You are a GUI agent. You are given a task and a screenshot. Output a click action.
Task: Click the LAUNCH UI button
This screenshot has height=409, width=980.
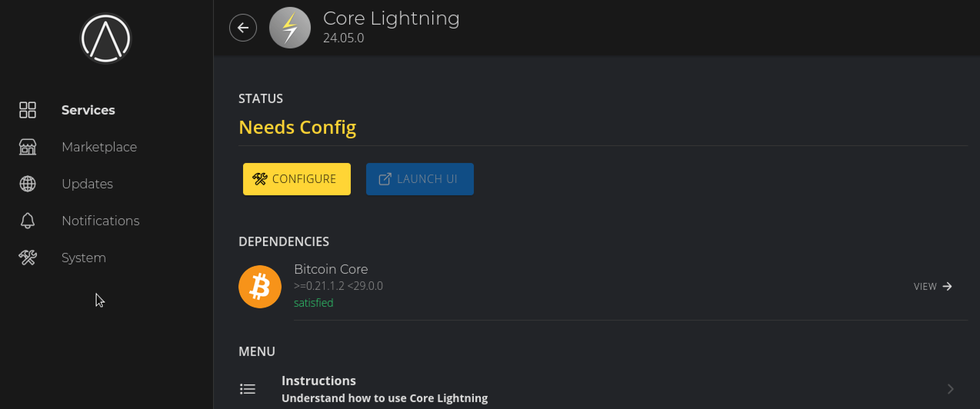coord(420,179)
